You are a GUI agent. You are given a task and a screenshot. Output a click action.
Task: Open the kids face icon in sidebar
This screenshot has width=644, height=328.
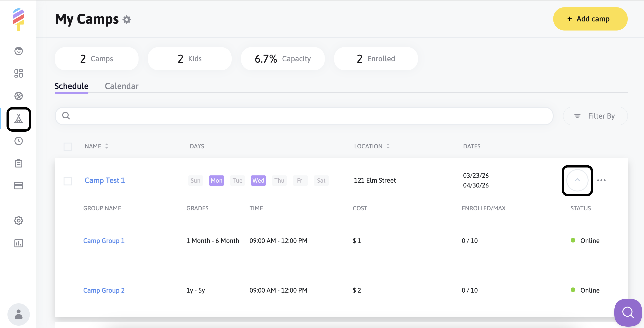[18, 51]
